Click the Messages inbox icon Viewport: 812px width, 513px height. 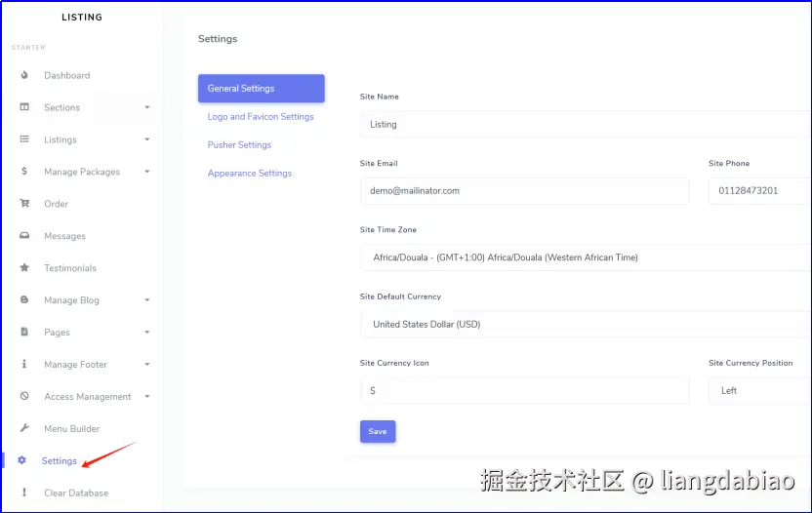(x=24, y=236)
